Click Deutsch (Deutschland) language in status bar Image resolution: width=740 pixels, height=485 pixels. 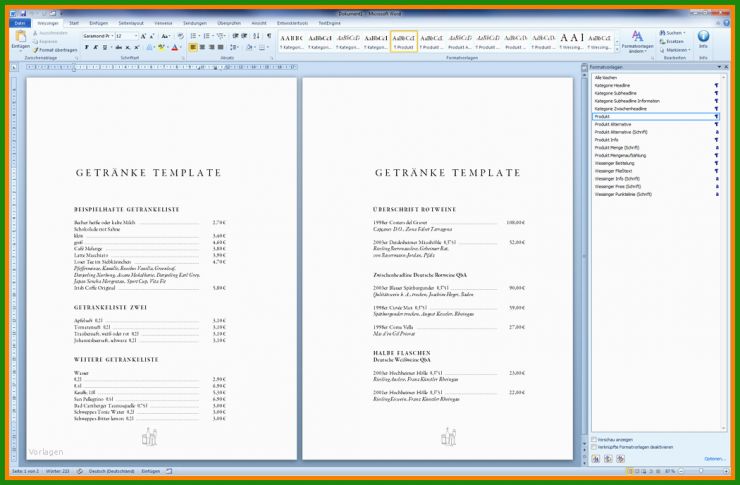tap(111, 471)
